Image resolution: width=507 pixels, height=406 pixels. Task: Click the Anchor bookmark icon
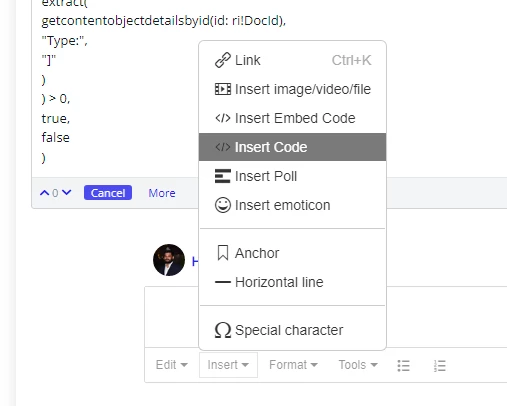[x=223, y=253]
